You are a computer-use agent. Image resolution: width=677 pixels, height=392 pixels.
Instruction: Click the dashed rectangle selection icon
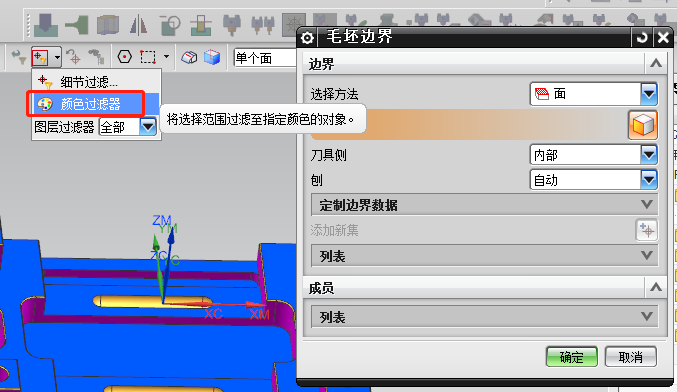coord(148,57)
